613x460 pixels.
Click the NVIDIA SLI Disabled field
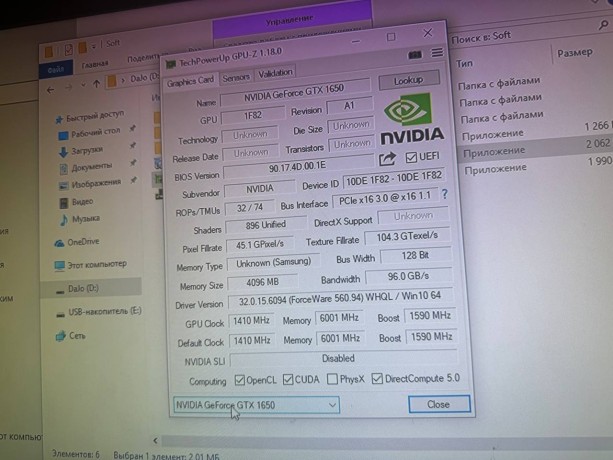pos(343,358)
